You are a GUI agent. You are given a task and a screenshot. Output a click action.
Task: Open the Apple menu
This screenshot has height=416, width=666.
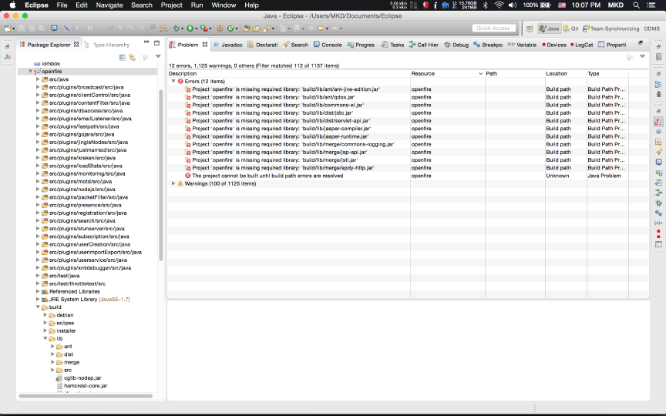tap(13, 5)
